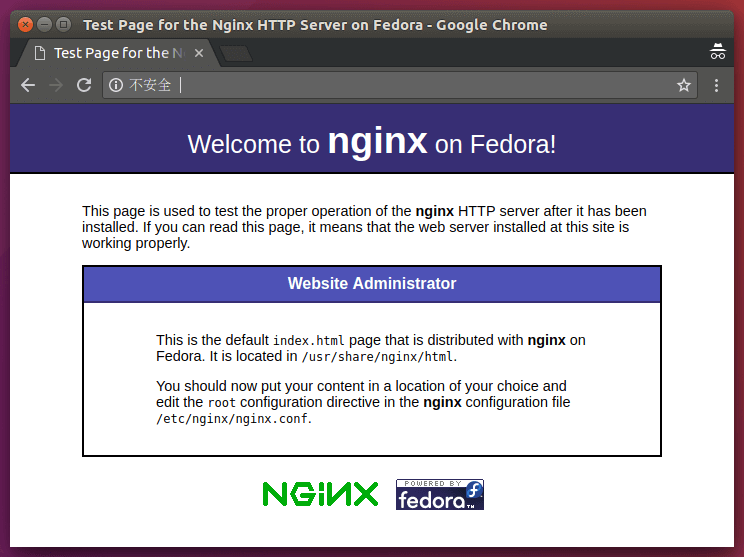744x557 pixels.
Task: Click the page icon on the tab
Action: (40, 53)
